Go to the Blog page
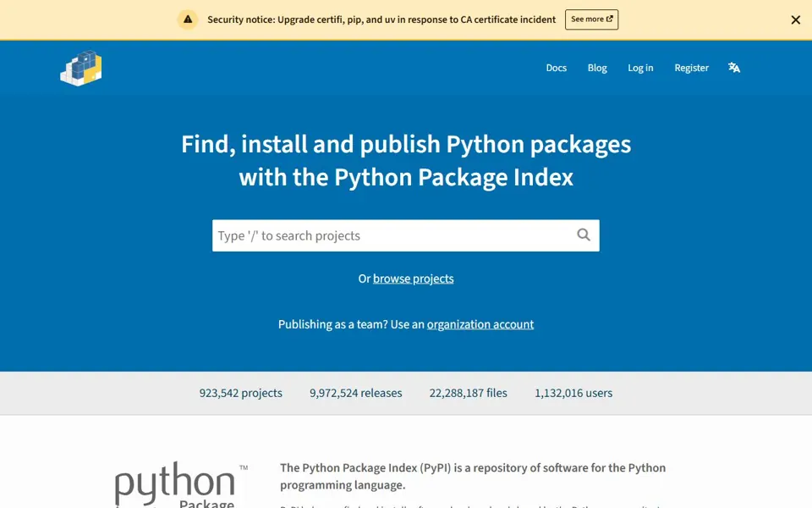 pyautogui.click(x=597, y=68)
